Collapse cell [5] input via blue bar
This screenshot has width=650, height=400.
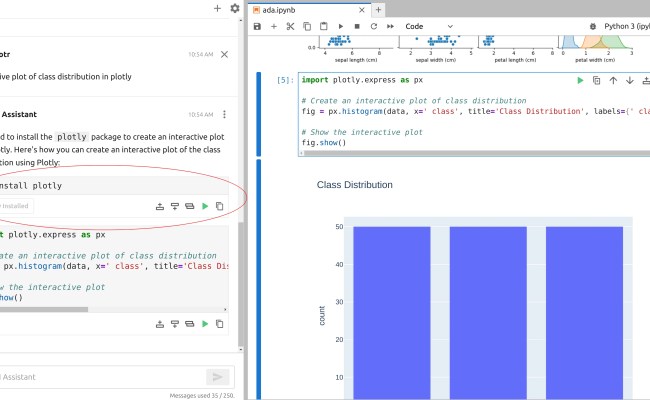259,114
